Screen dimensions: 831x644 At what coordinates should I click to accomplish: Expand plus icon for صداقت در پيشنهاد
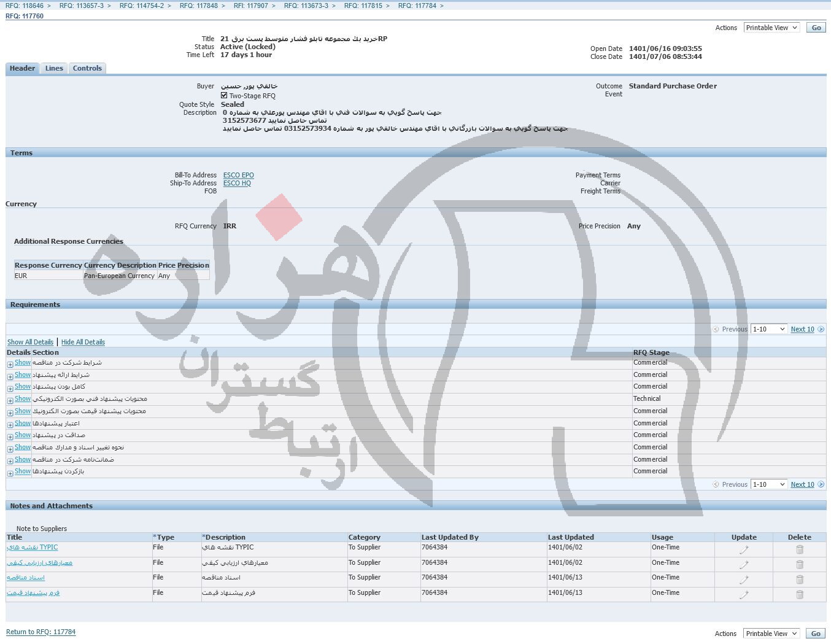pos(10,437)
